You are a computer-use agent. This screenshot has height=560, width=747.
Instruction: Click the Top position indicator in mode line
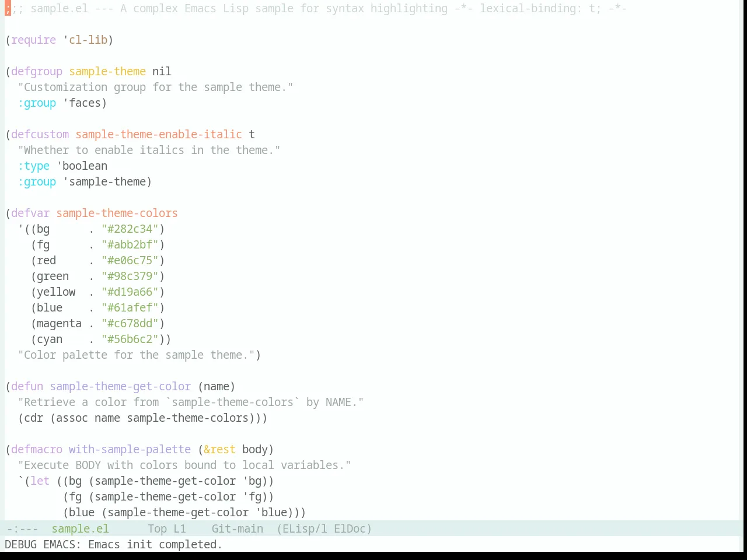click(157, 528)
